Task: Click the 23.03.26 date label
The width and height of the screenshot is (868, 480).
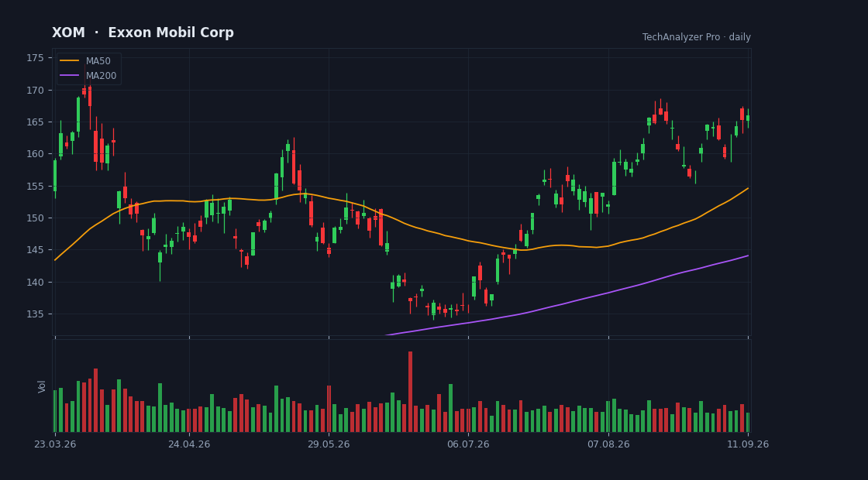Action: (x=55, y=444)
